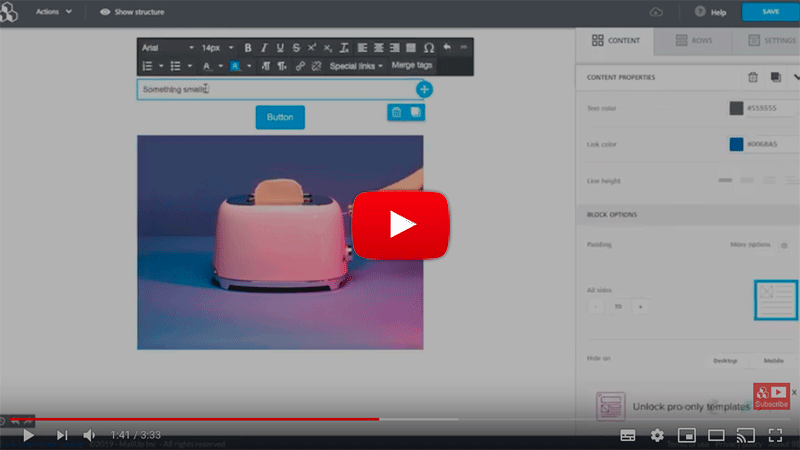Underline the selected text

tap(280, 47)
